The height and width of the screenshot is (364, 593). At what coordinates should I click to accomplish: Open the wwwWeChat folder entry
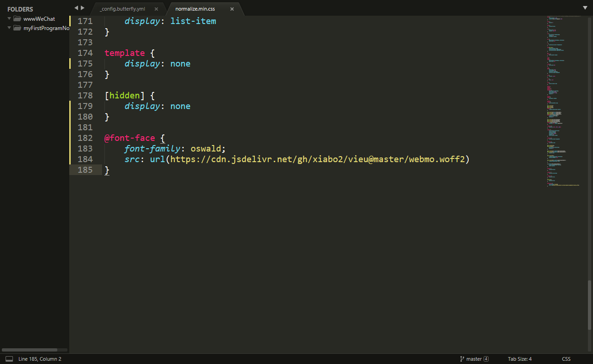tap(39, 19)
